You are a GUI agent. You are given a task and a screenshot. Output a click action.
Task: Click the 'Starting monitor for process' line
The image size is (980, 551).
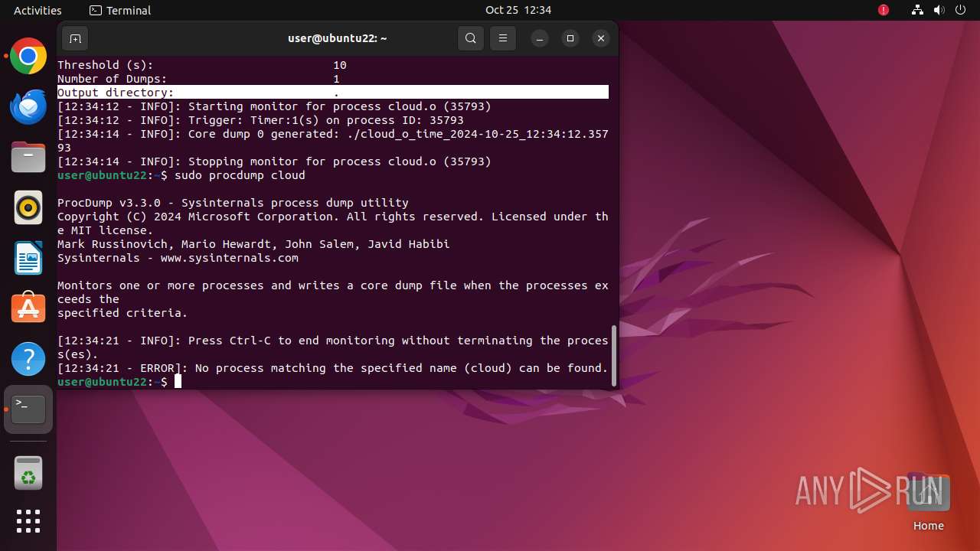(274, 106)
